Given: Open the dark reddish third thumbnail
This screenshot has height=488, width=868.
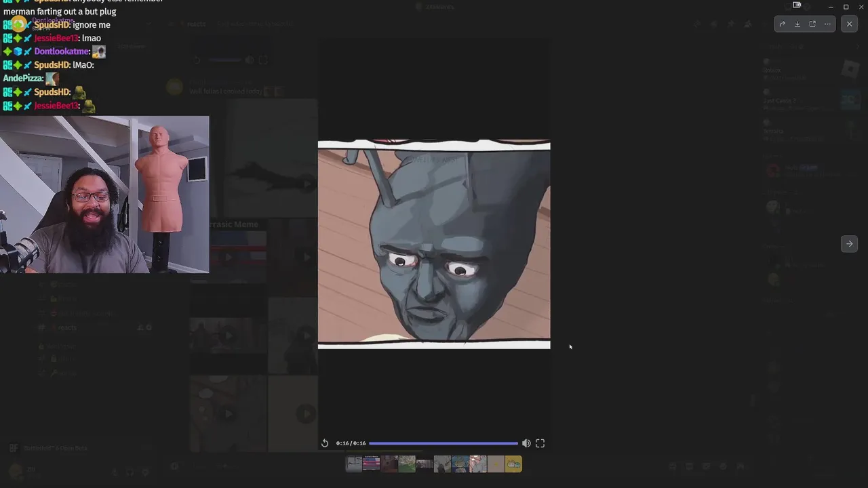Looking at the screenshot, I should point(389,464).
